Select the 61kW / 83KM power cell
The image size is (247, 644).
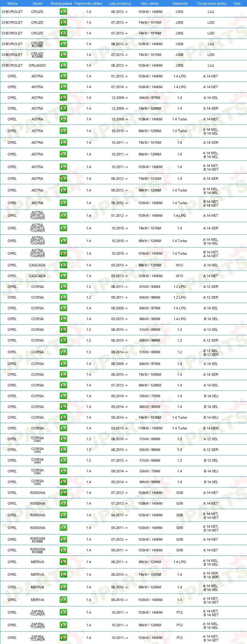(x=150, y=287)
